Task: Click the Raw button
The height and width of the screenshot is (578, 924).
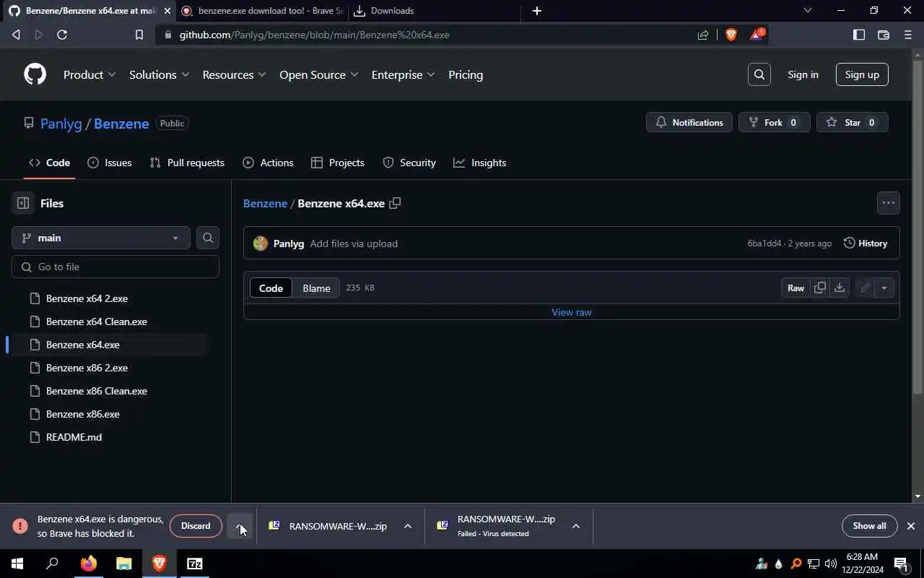Action: [x=796, y=288]
